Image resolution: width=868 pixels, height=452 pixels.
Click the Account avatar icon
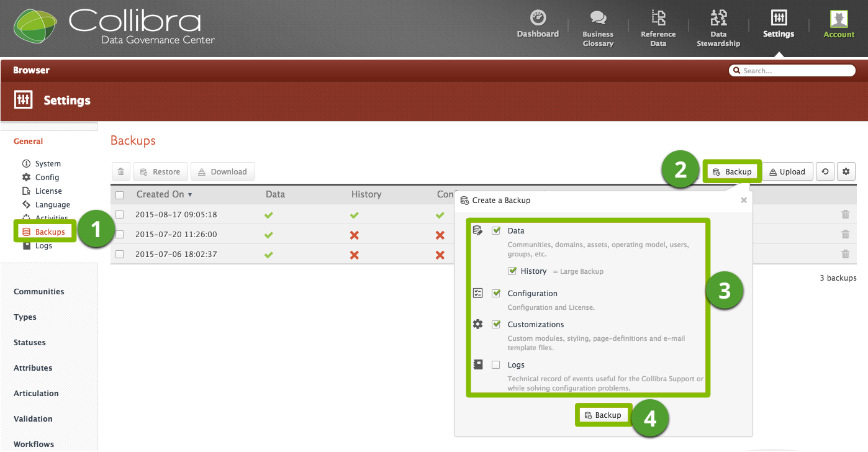point(839,19)
